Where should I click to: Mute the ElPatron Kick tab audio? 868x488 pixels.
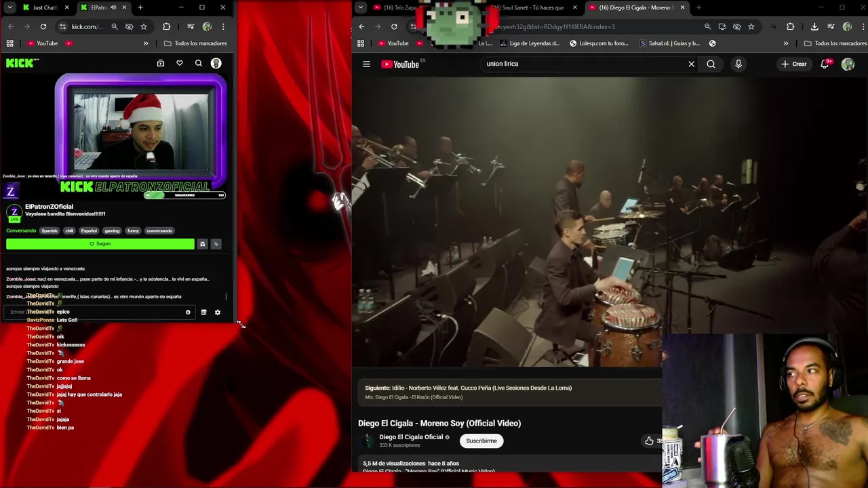click(x=113, y=7)
